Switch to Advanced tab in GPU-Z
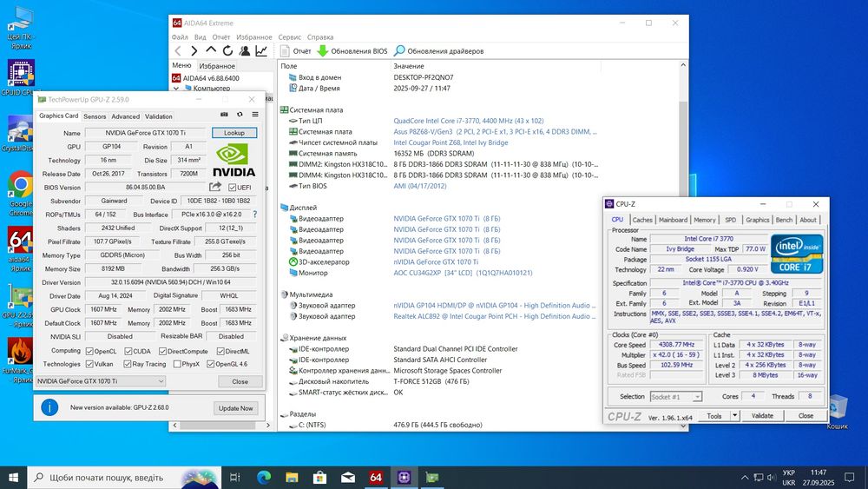Screen dimensions: 868x489 click(125, 116)
